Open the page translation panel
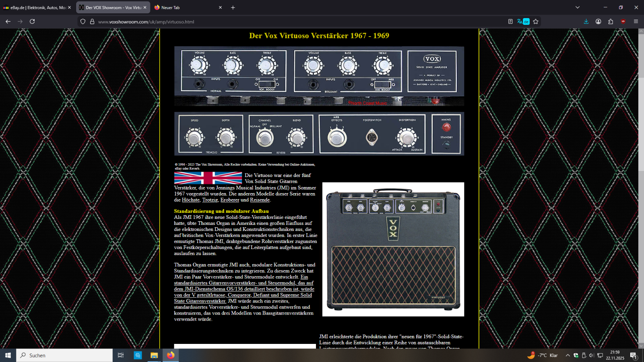The width and height of the screenshot is (644, 362). point(523,22)
